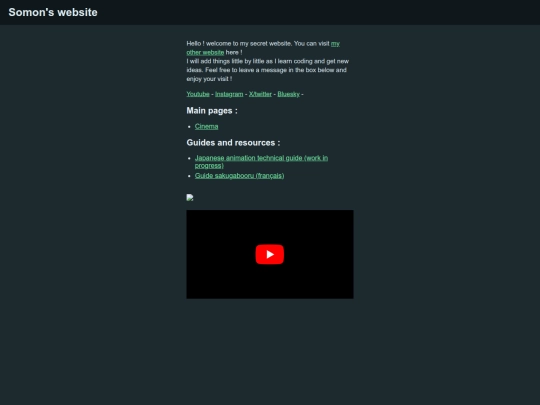Open the Cinema page link
540x405 pixels.
tap(206, 126)
